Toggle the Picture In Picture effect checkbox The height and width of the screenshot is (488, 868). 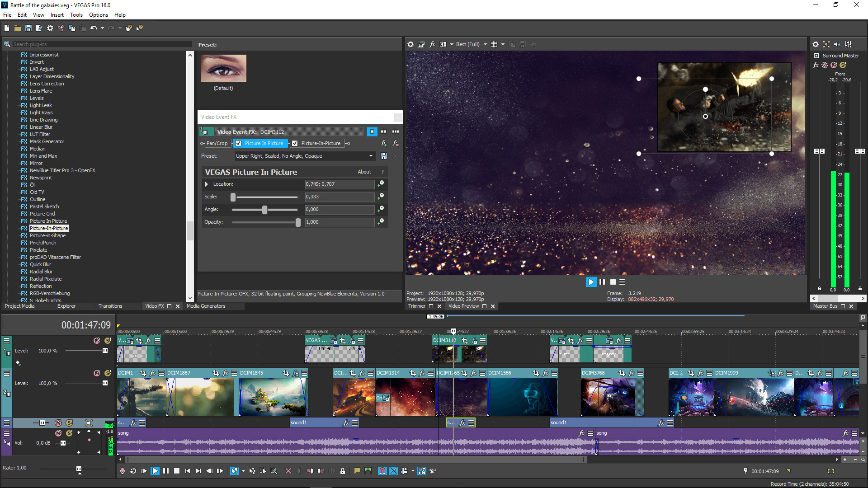tap(238, 143)
